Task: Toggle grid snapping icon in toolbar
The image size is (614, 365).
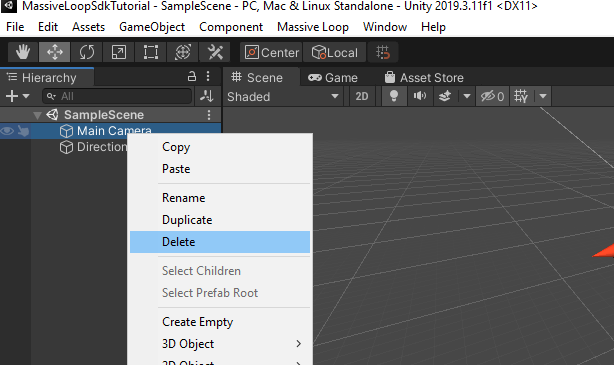Action: (383, 52)
